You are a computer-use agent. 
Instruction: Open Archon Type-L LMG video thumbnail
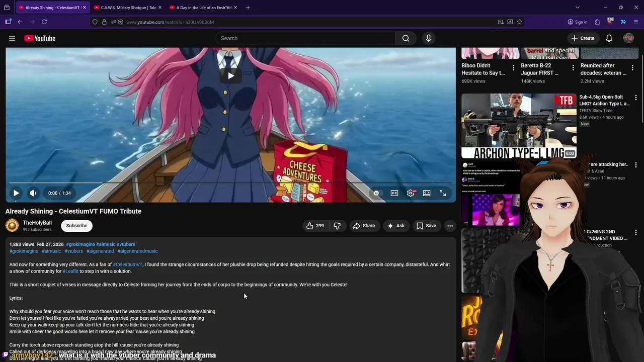pos(519,126)
